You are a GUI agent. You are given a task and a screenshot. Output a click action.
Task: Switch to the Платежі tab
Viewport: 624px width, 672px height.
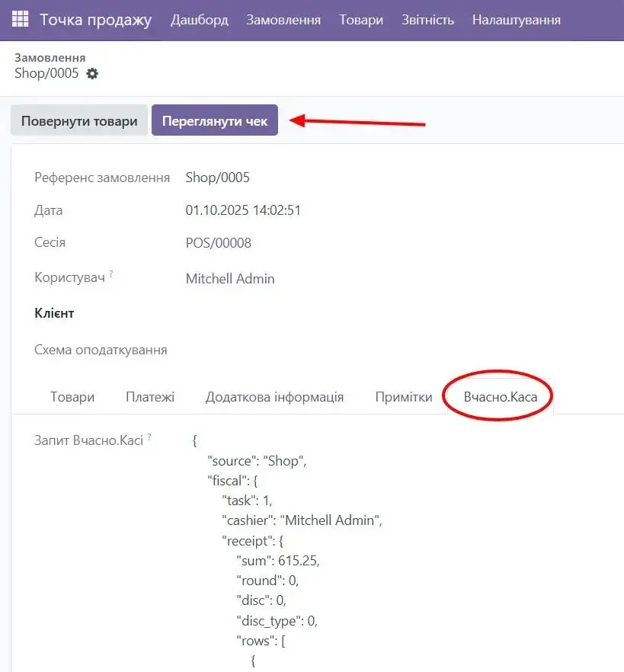pyautogui.click(x=149, y=396)
